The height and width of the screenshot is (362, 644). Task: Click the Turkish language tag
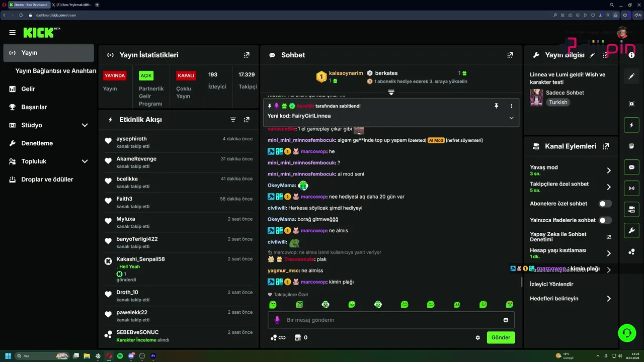click(x=558, y=102)
